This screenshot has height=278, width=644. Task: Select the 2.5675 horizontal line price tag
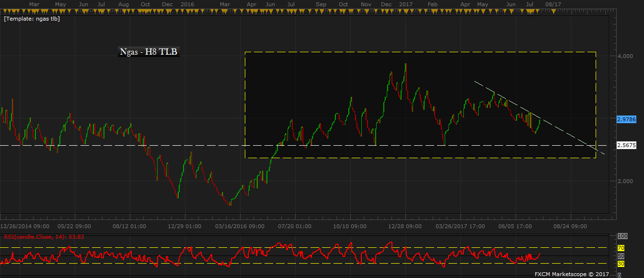click(x=626, y=145)
